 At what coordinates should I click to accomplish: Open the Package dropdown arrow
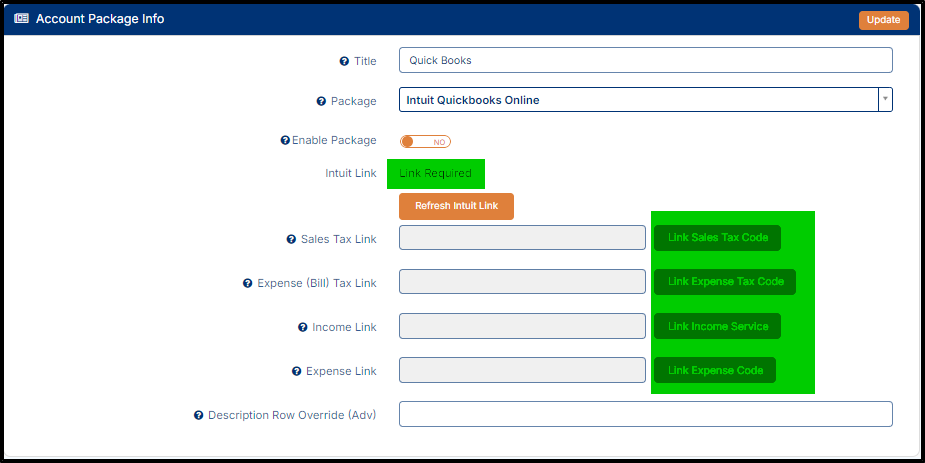(x=885, y=100)
